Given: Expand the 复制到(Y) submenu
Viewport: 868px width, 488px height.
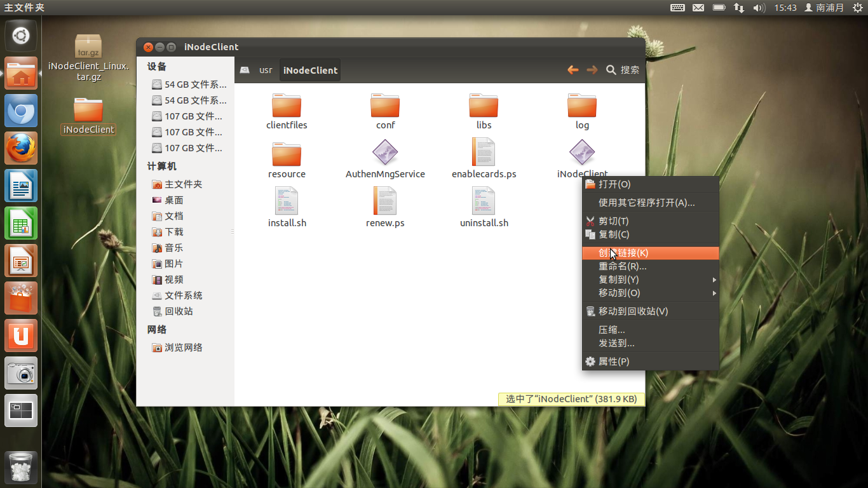Looking at the screenshot, I should coord(651,280).
